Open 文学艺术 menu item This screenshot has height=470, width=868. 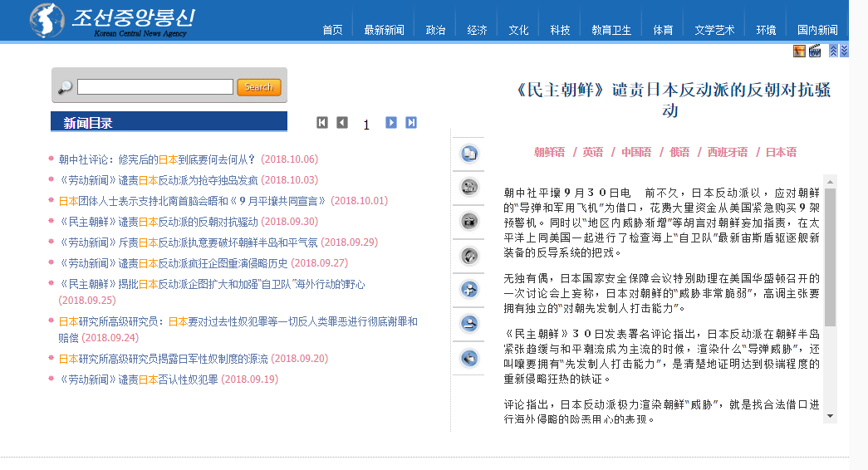point(714,30)
